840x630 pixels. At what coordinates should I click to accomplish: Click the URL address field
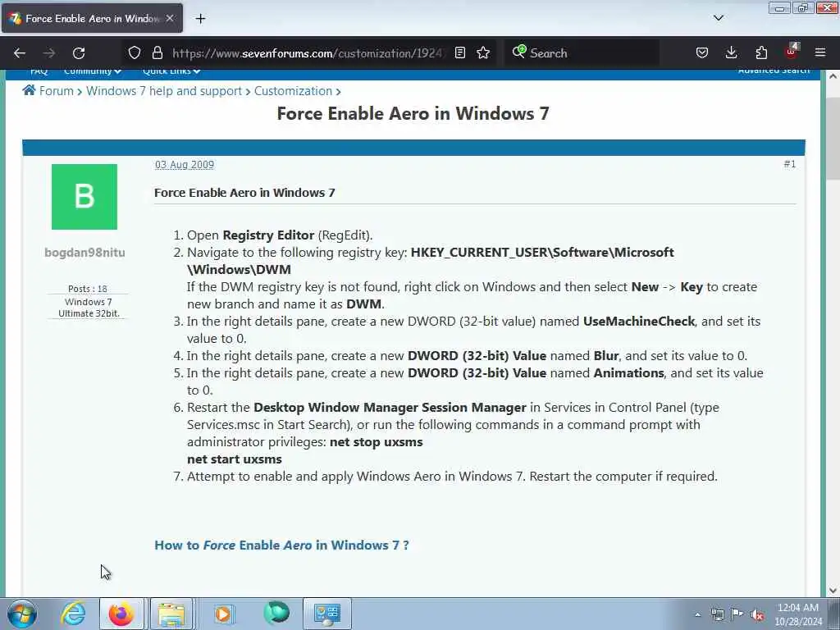[x=308, y=53]
